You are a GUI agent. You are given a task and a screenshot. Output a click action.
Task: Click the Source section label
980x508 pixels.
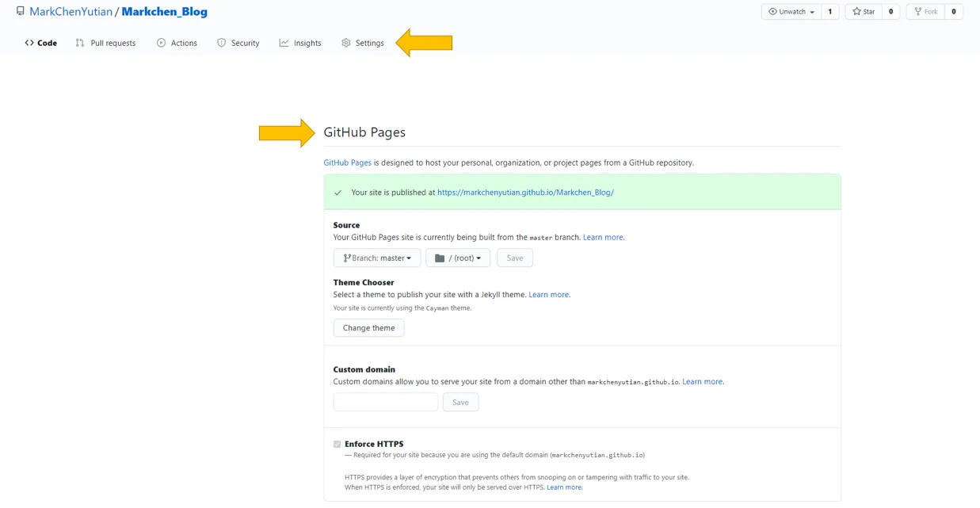[x=346, y=225]
